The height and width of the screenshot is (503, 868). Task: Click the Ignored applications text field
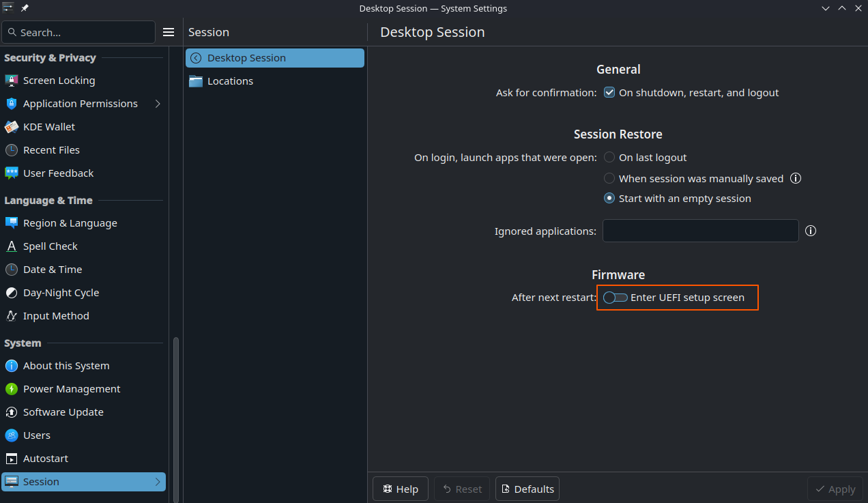700,231
